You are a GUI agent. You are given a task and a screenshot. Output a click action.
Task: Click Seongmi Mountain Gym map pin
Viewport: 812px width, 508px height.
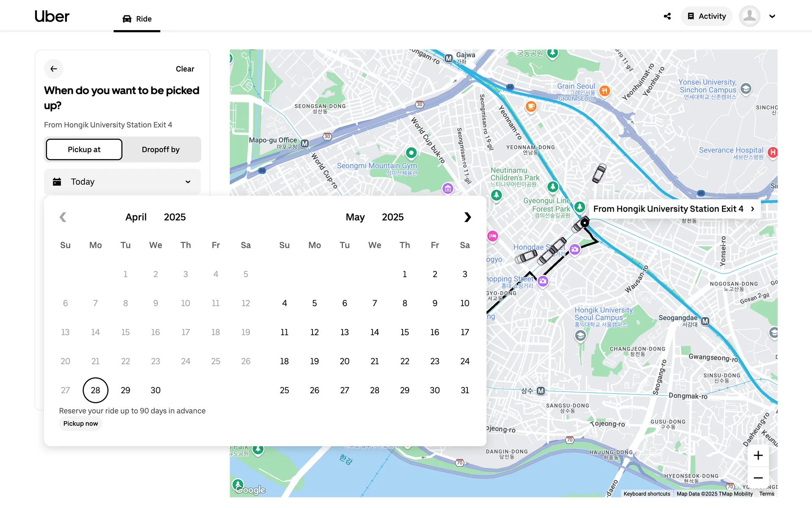[411, 152]
